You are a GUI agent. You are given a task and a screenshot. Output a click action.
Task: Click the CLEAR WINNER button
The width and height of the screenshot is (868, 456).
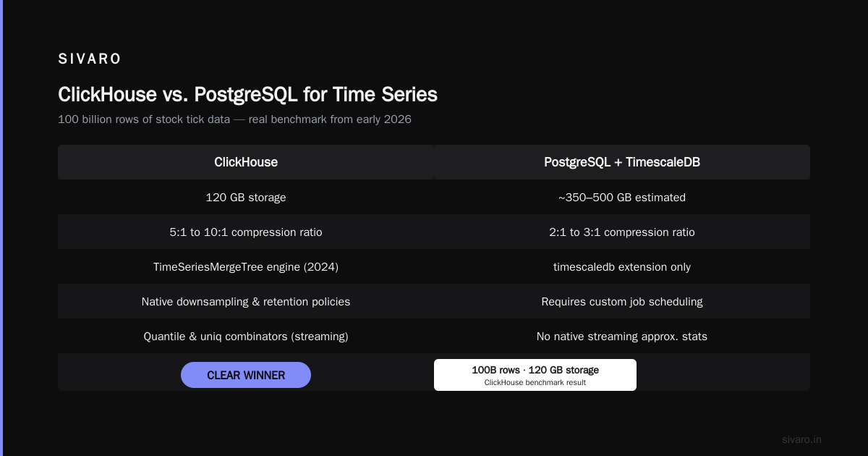[246, 375]
